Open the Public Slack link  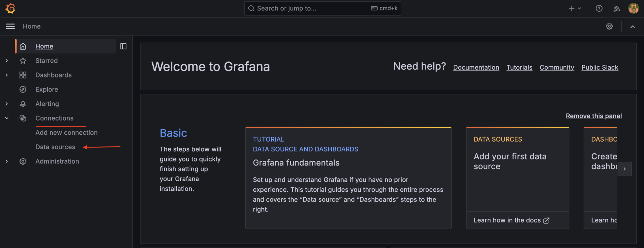pos(600,67)
